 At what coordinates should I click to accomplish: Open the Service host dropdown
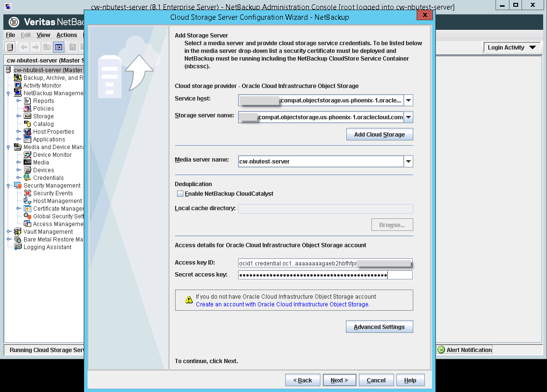[408, 100]
